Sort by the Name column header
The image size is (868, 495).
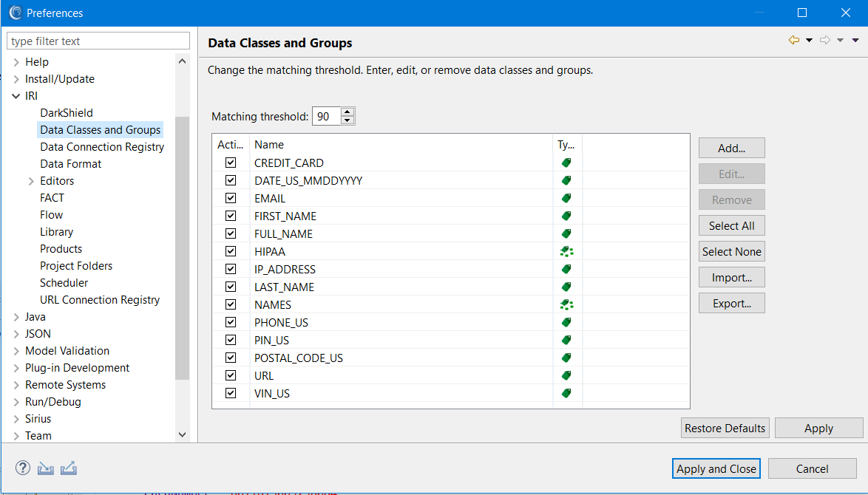point(401,144)
